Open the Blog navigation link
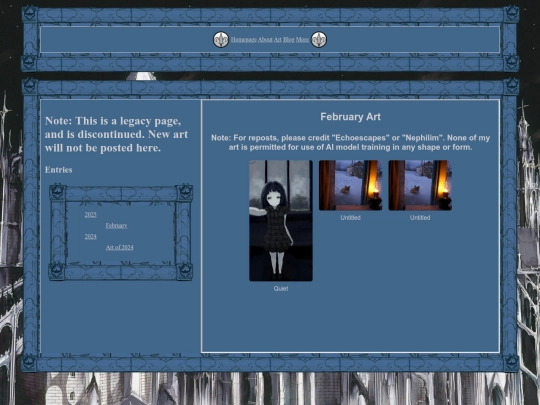This screenshot has width=540, height=405. pyautogui.click(x=289, y=40)
